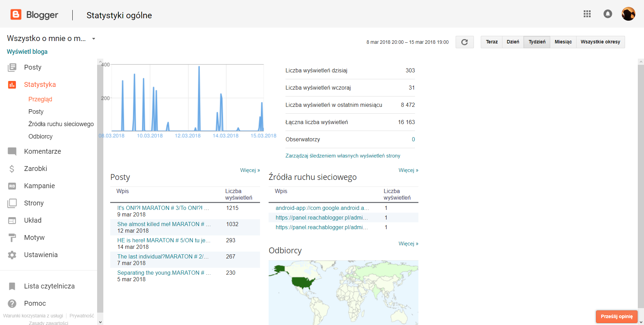Switch range to Dzień

tap(512, 42)
